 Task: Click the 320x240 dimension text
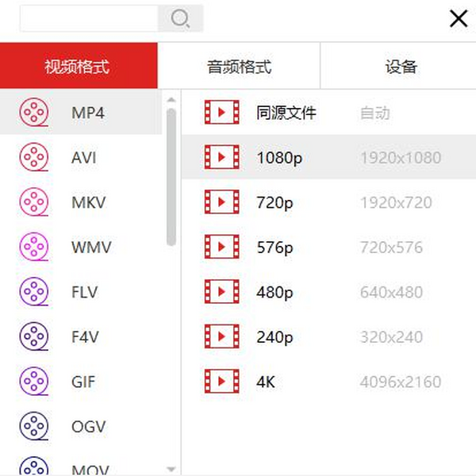(x=391, y=337)
